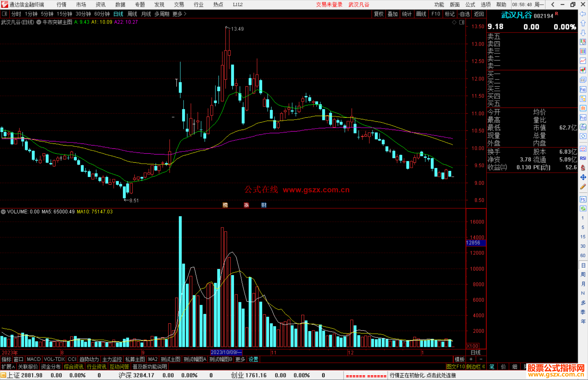The width and height of the screenshot is (588, 380).
Task: Open the 公式 menu
Action: click(470, 4)
